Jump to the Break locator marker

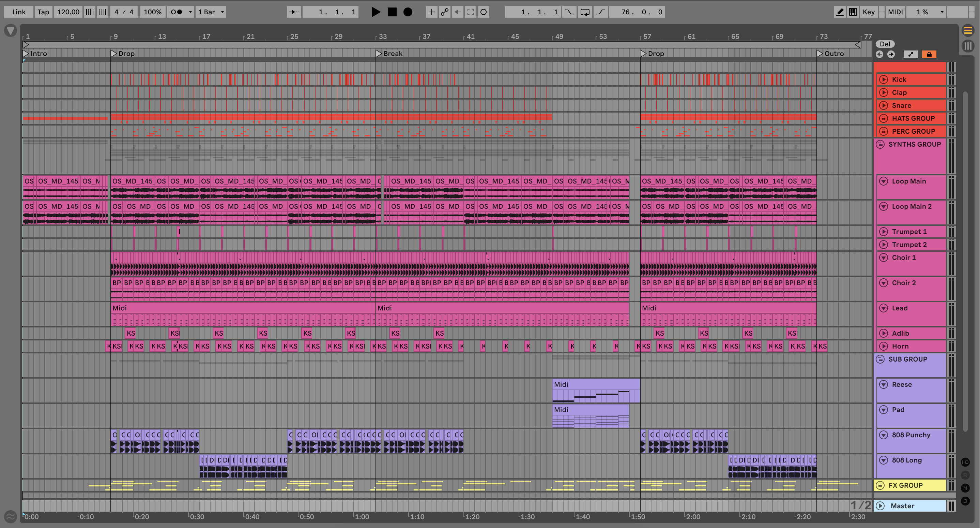(379, 54)
